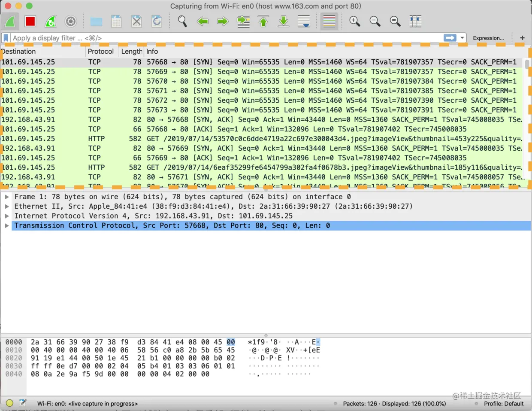Select 80 → 57671 [SYN, ACK] packet row
Image resolution: width=532 pixels, height=411 pixels.
262,177
